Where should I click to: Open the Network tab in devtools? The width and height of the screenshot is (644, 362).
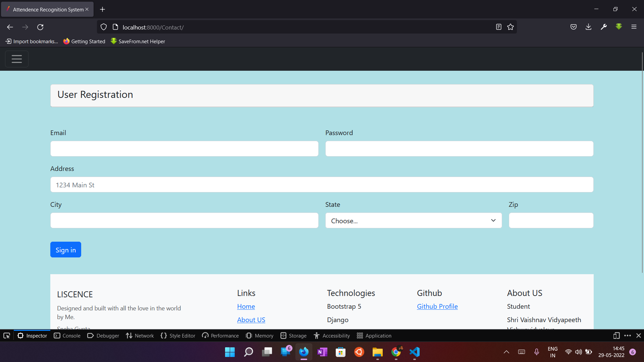(x=140, y=336)
